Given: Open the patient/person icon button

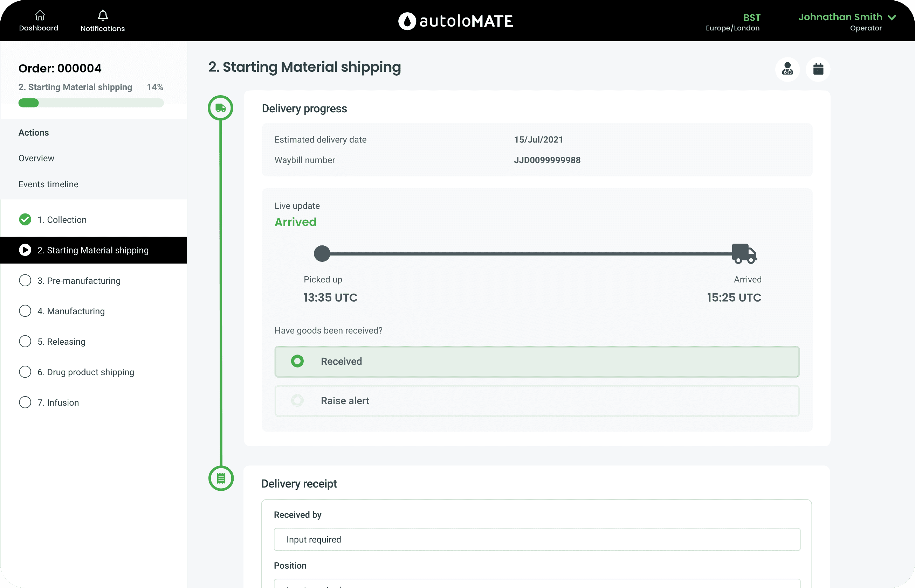Looking at the screenshot, I should pos(787,69).
